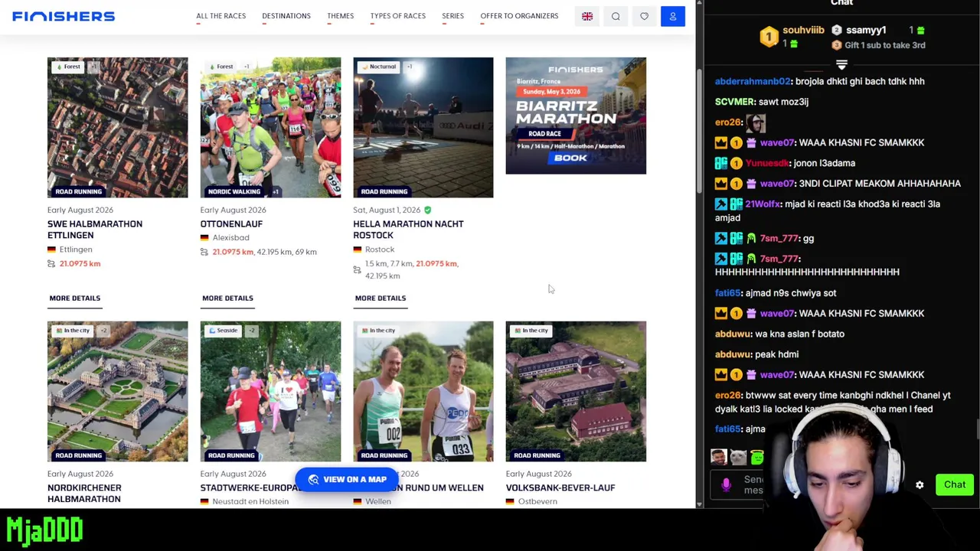The width and height of the screenshot is (980, 551).
Task: Click the verified date checkmark for Rostock race
Action: click(x=428, y=210)
